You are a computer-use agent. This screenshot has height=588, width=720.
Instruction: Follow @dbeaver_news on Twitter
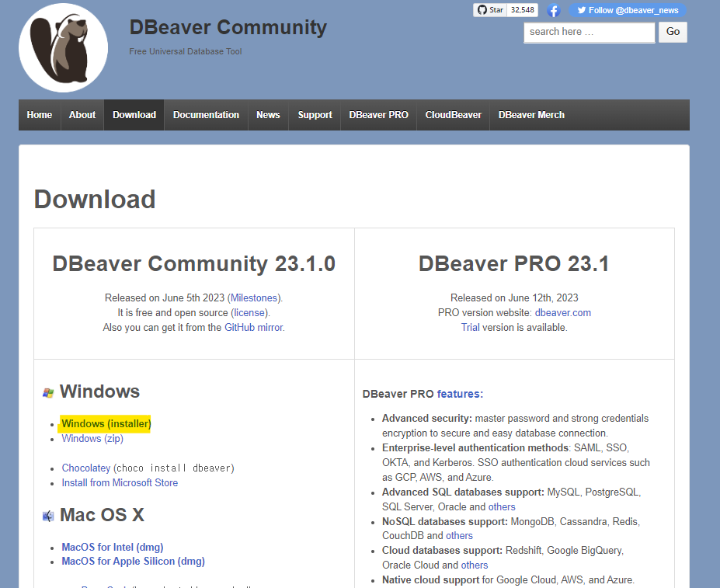click(628, 10)
